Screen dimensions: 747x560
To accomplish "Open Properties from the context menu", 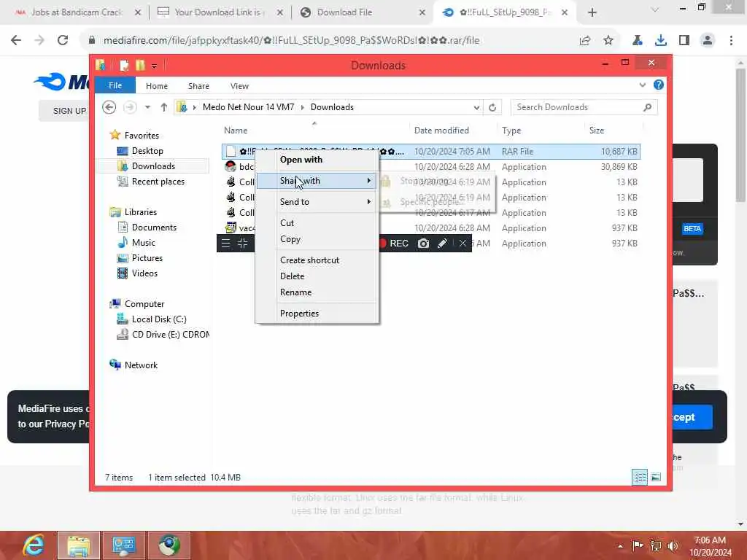I will pyautogui.click(x=299, y=314).
